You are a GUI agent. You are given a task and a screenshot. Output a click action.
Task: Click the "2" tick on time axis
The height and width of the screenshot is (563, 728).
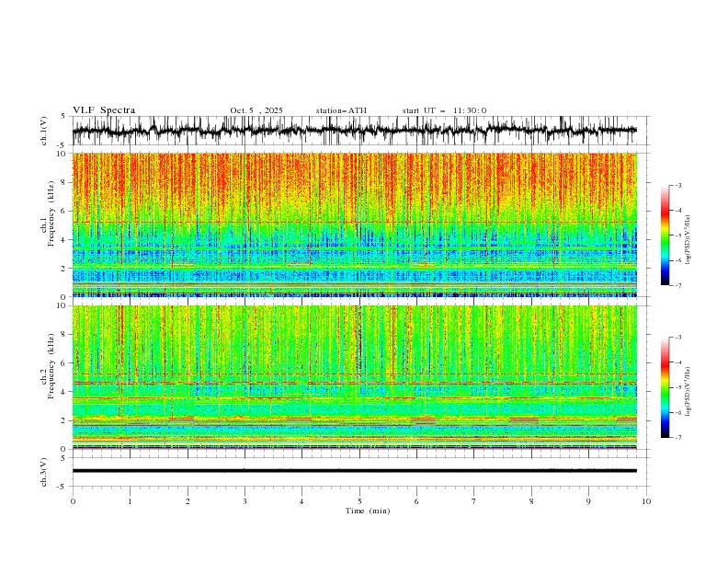click(188, 501)
